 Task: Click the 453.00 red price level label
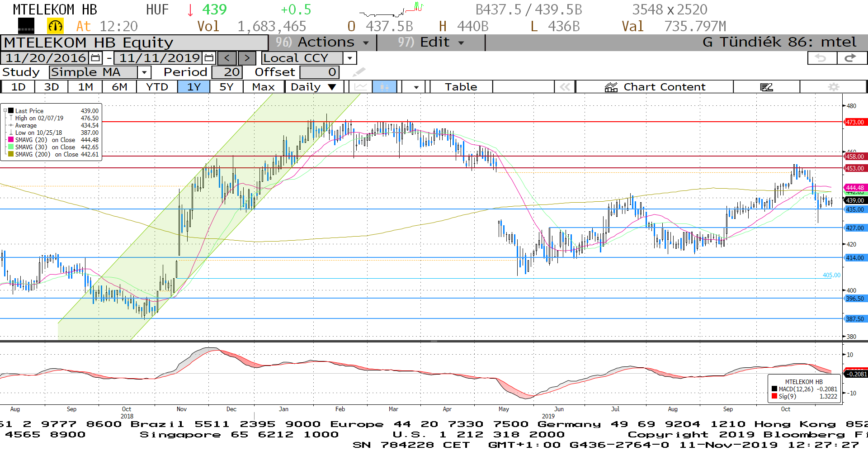855,168
